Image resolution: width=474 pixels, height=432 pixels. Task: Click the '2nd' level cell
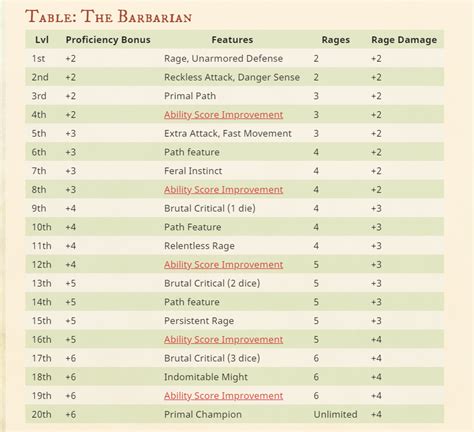(40, 77)
